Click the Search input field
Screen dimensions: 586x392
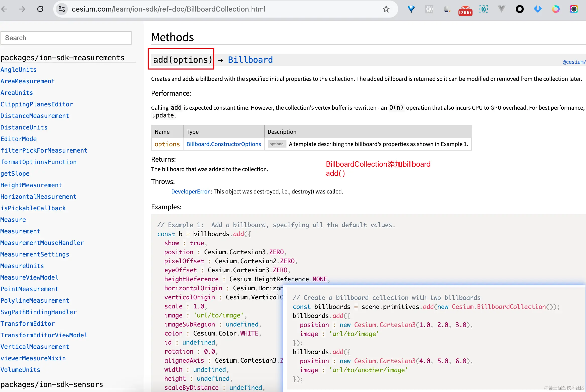coord(66,38)
